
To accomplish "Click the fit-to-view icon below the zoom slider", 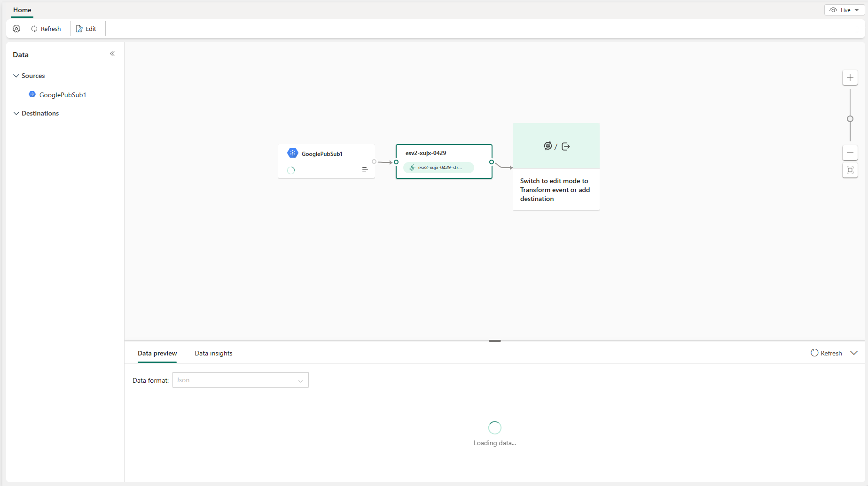I will coord(850,170).
